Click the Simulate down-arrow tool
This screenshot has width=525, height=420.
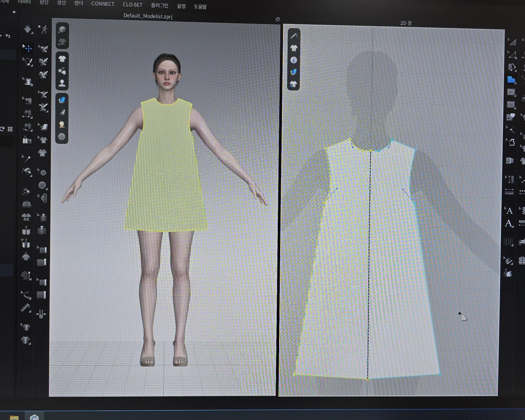pyautogui.click(x=28, y=29)
